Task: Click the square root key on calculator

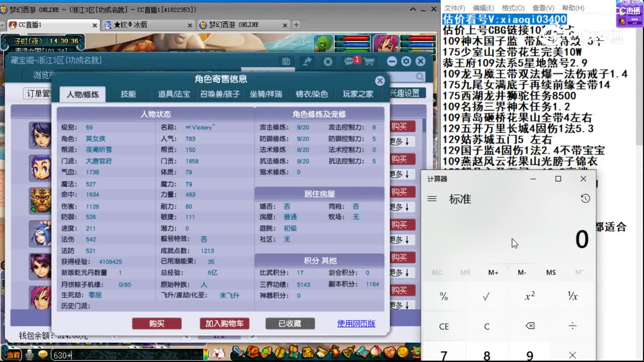Action: (x=486, y=297)
